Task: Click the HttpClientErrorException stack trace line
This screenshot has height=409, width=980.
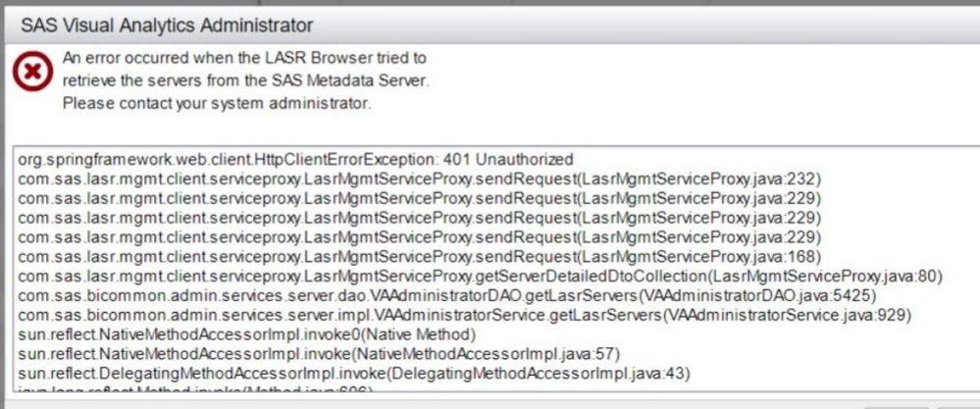Action: click(x=294, y=159)
